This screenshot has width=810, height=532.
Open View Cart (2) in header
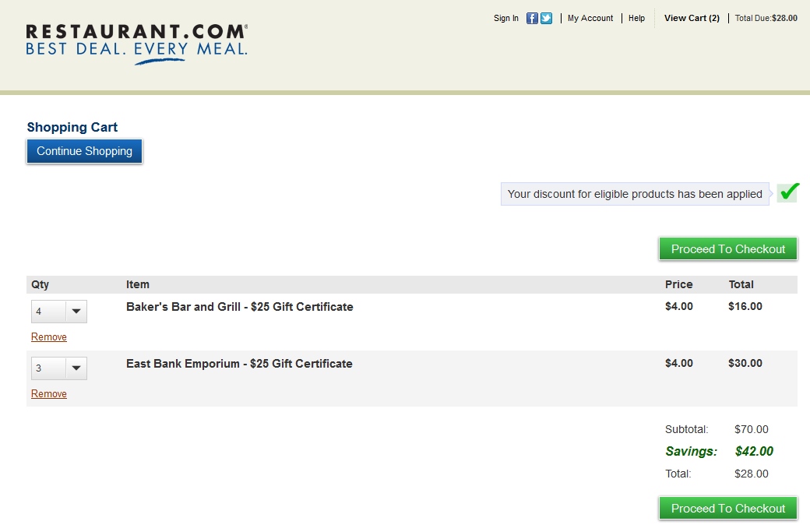click(x=691, y=18)
